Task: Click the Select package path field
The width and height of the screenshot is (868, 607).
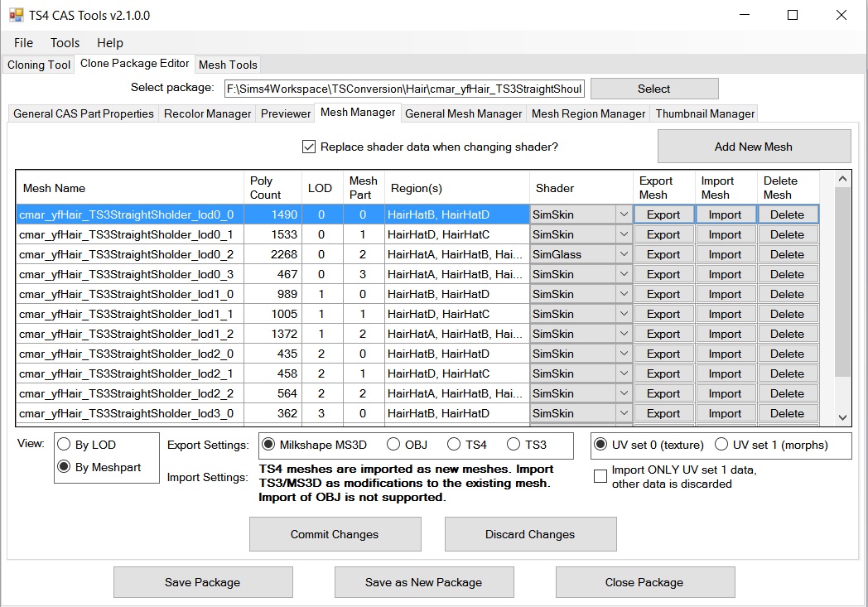Action: click(403, 89)
